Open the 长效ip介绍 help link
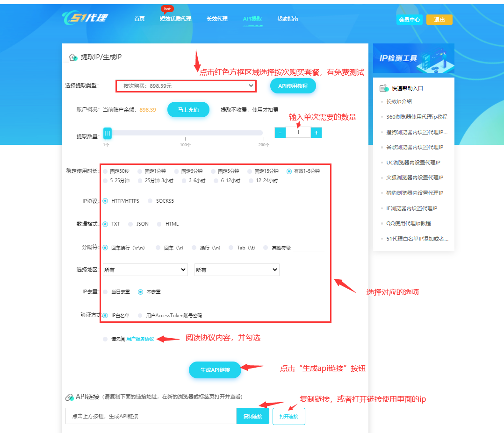The height and width of the screenshot is (433, 504). (399, 101)
